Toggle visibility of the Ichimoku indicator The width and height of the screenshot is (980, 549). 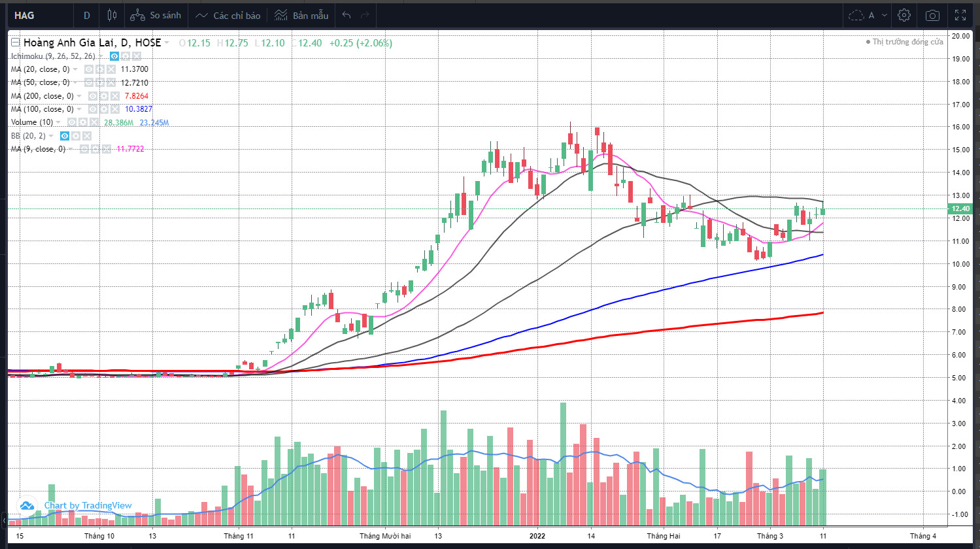pos(114,56)
